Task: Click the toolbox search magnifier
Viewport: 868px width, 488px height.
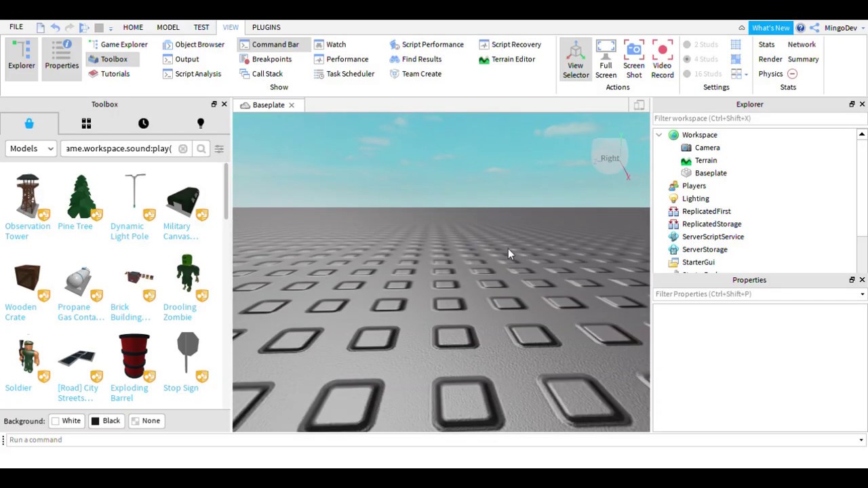Action: click(x=201, y=148)
